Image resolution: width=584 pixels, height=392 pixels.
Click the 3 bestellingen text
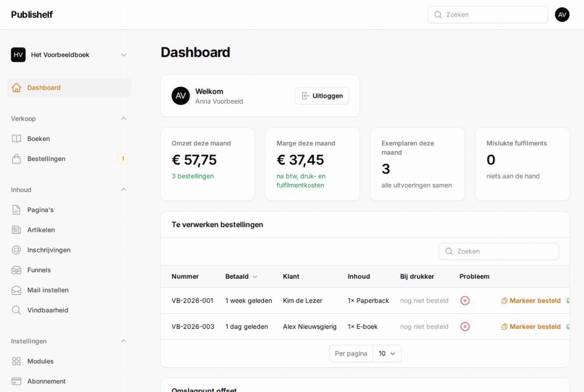click(192, 176)
